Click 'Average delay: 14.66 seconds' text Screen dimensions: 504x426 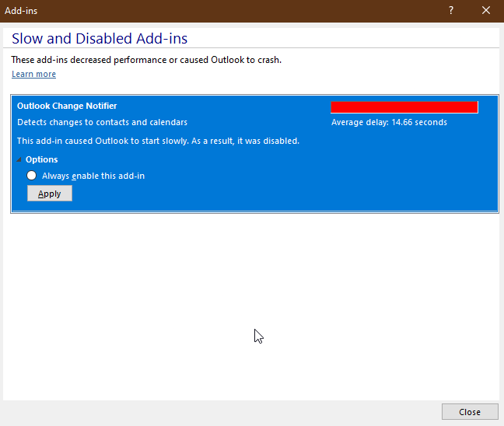(x=389, y=122)
